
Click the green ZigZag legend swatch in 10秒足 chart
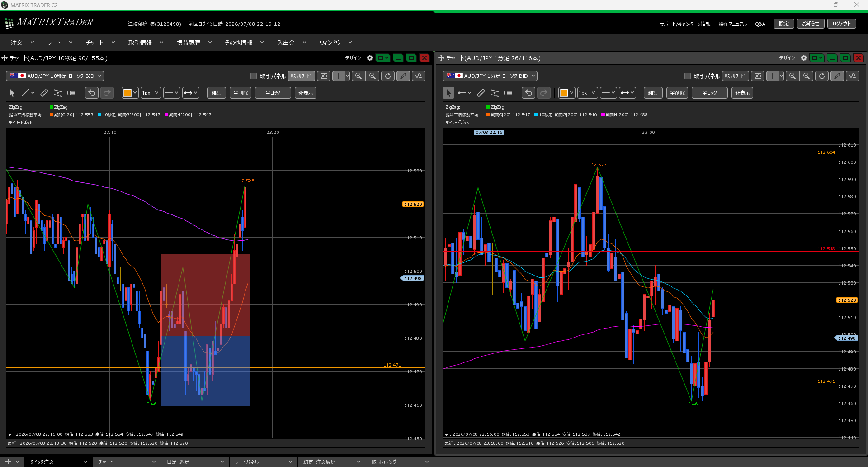(52, 107)
